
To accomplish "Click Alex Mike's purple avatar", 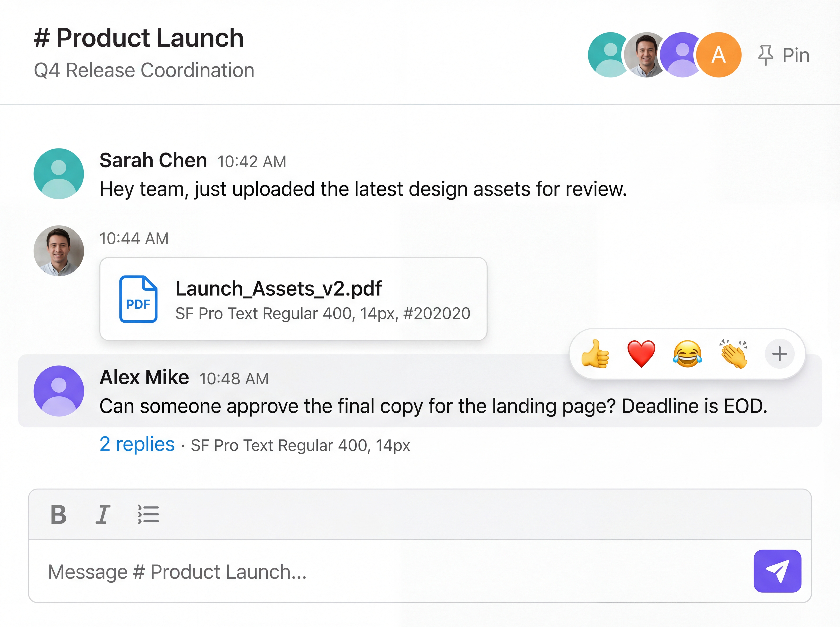I will pos(59,391).
